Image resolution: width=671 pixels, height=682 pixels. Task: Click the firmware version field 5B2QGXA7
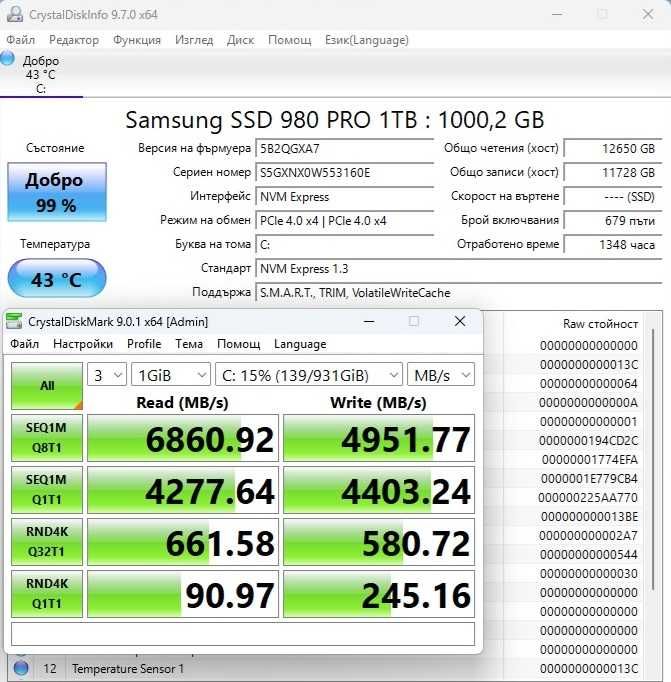(345, 149)
